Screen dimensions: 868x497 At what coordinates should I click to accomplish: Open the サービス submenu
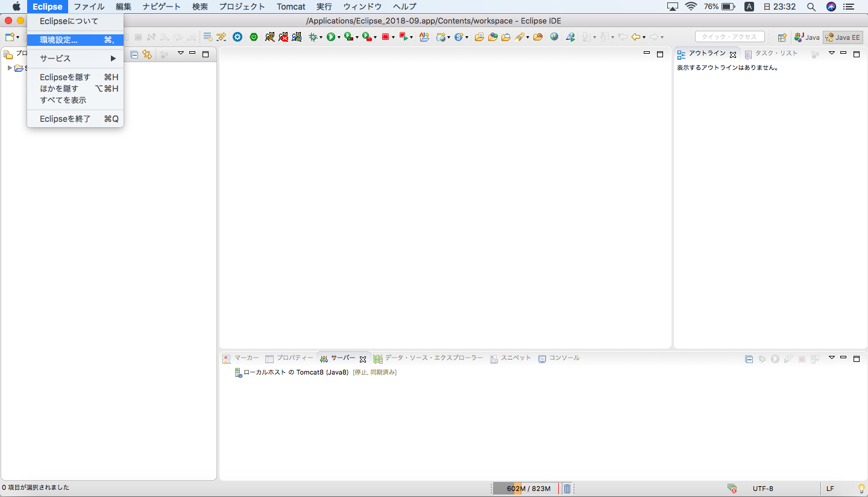pyautogui.click(x=75, y=59)
